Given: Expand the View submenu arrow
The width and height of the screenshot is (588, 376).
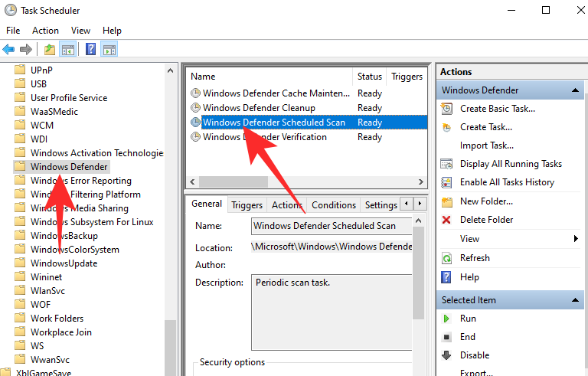Looking at the screenshot, I should pyautogui.click(x=576, y=239).
